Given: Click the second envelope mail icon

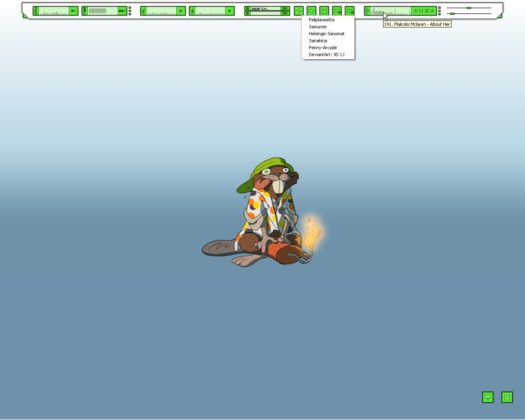Looking at the screenshot, I should point(349,11).
